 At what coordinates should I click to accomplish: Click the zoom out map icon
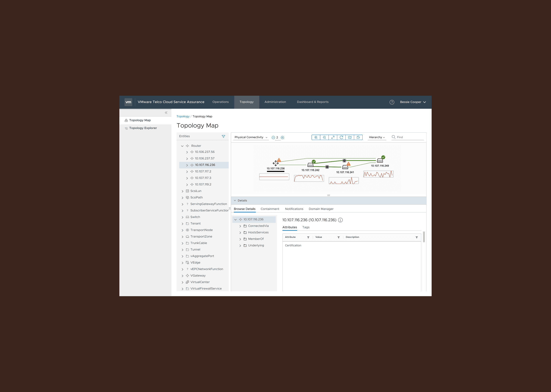pyautogui.click(x=324, y=137)
